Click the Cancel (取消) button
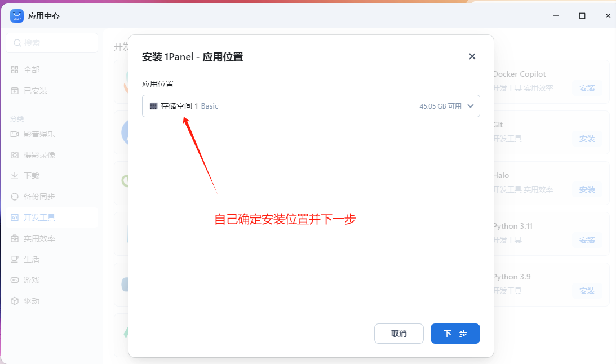 pyautogui.click(x=399, y=334)
